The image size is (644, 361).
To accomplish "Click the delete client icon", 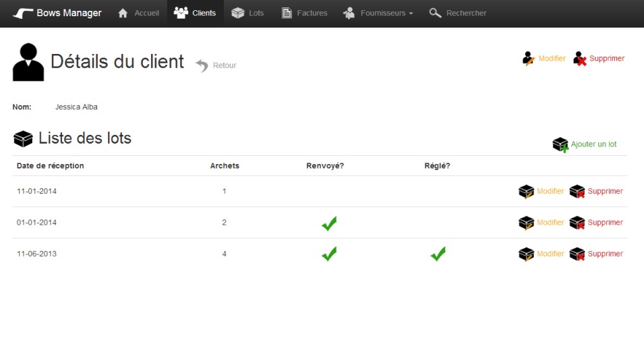I will click(580, 59).
